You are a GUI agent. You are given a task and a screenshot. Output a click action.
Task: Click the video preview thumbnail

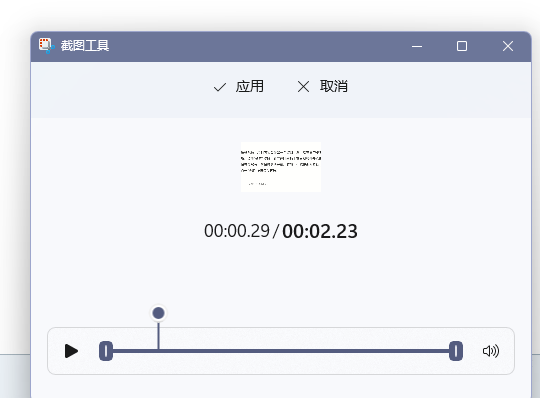pos(281,167)
